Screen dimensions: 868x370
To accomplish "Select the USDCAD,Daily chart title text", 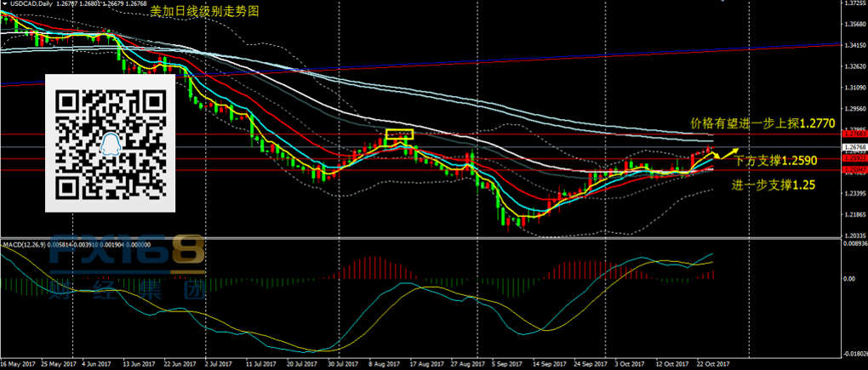I will click(x=31, y=4).
